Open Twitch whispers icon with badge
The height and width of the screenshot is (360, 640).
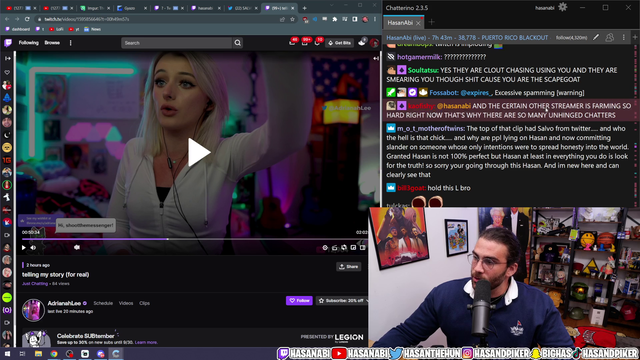click(x=317, y=42)
